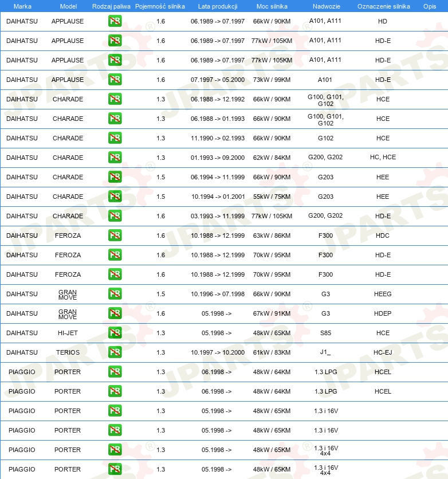Select the 07.1997 -> 05.2000 production years cell

point(218,80)
